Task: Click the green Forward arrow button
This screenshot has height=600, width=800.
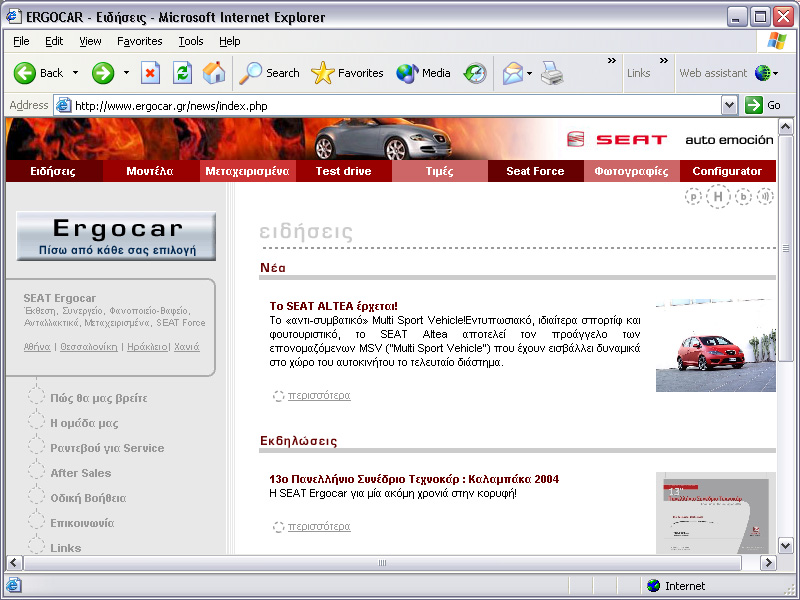Action: 103,73
